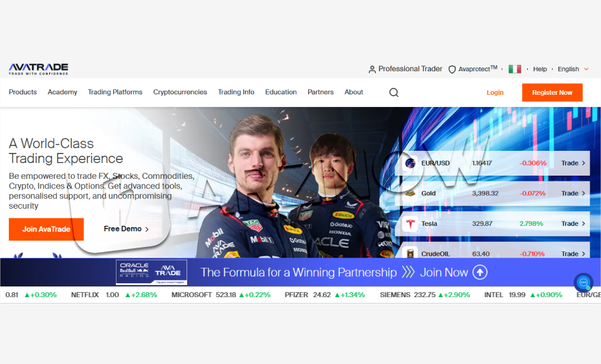Click the Gold price 3,398.32
601x364 pixels.
tap(485, 193)
